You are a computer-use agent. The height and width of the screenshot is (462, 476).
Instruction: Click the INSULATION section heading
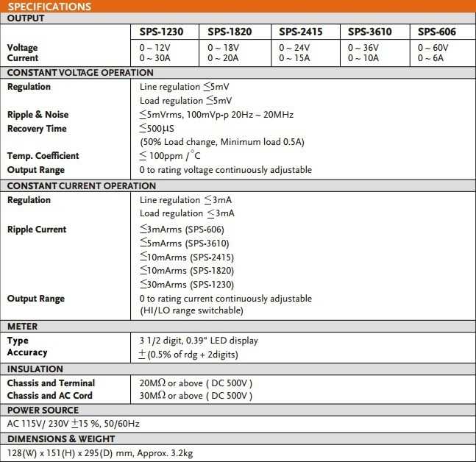point(35,369)
